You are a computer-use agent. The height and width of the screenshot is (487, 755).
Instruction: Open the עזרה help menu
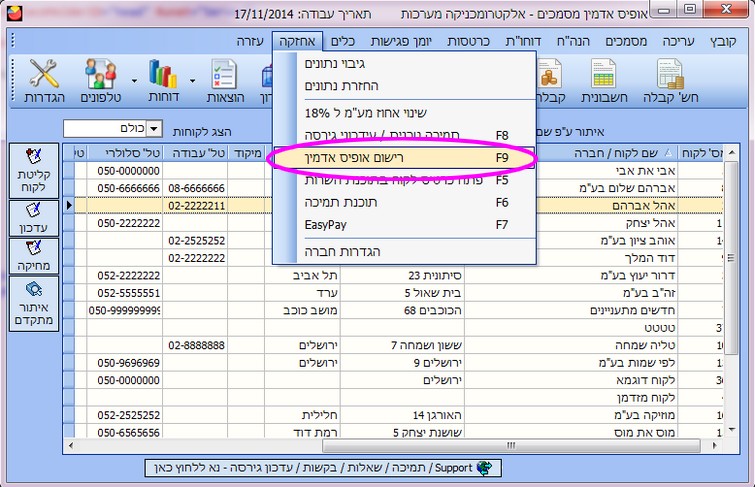click(250, 41)
